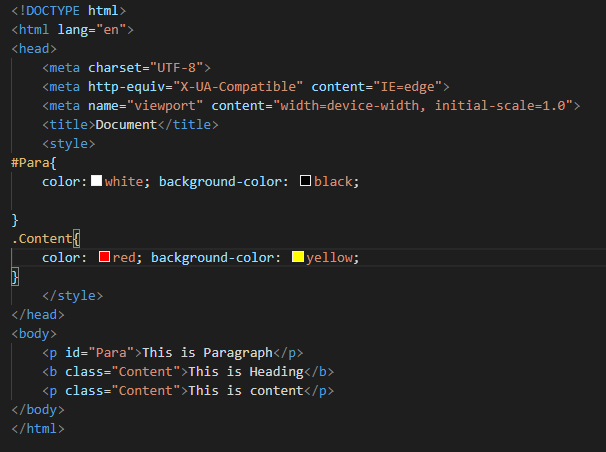Click the opening brace after .Content
Viewport: 606px width, 452px height.
pyautogui.click(x=77, y=239)
